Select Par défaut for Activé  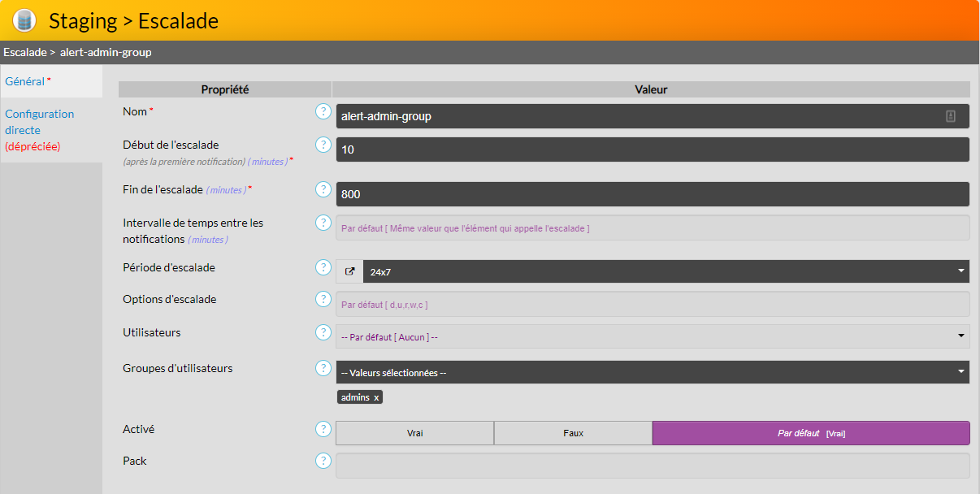[810, 433]
